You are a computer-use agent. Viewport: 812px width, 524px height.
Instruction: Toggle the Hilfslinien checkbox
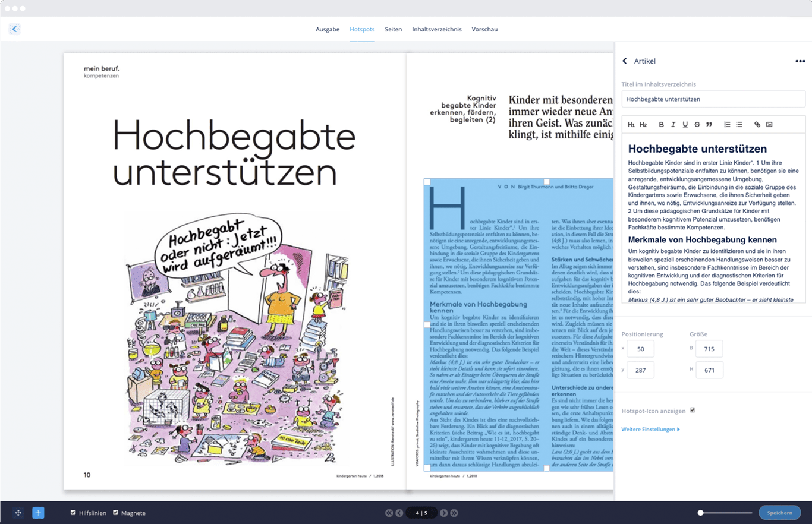click(x=73, y=513)
